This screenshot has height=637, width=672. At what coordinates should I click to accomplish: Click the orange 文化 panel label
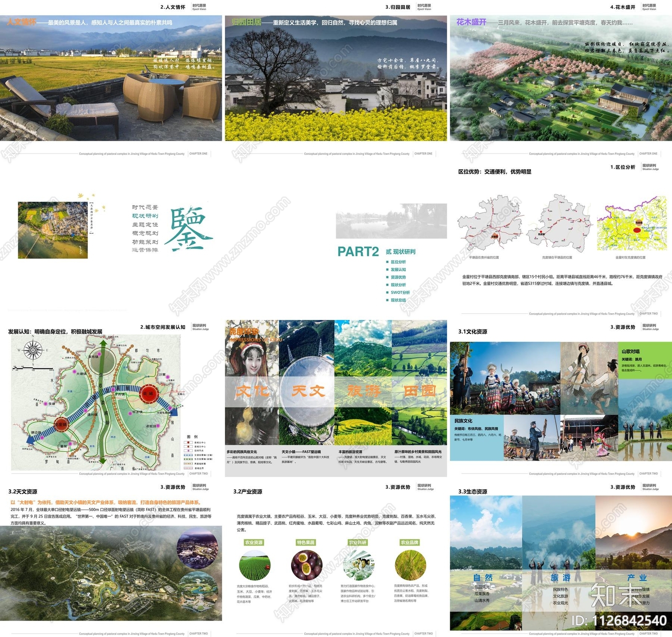click(252, 391)
